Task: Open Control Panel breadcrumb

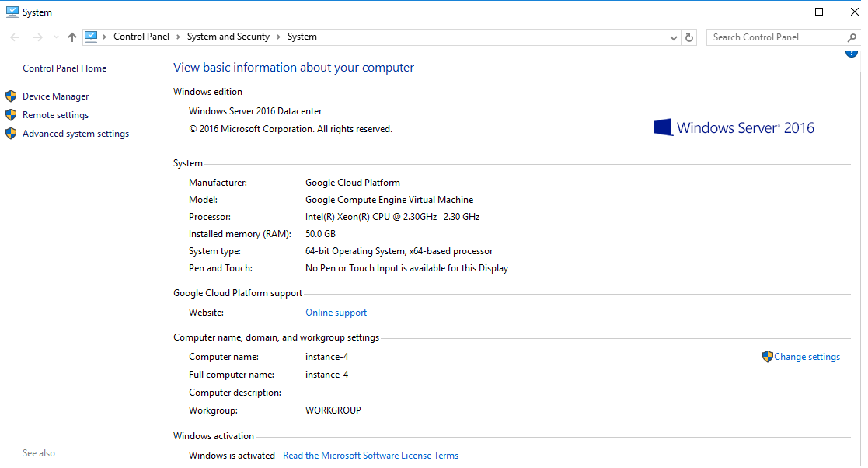Action: click(x=141, y=37)
